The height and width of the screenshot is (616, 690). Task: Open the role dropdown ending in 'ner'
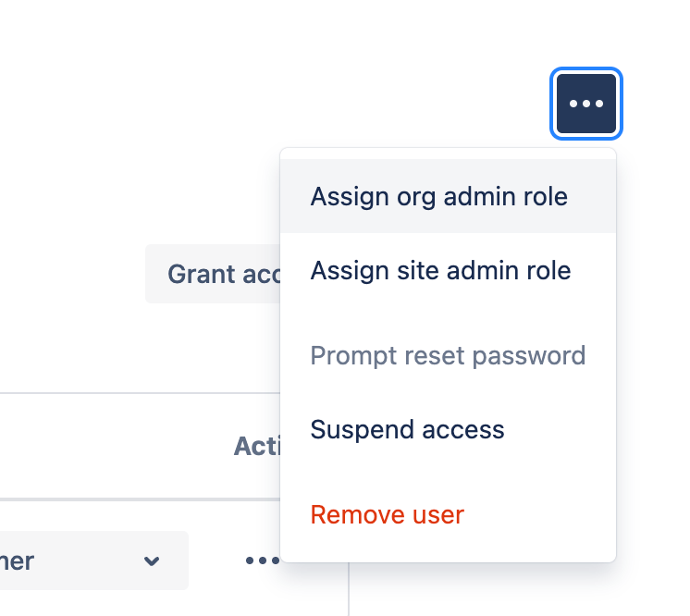pyautogui.click(x=93, y=561)
